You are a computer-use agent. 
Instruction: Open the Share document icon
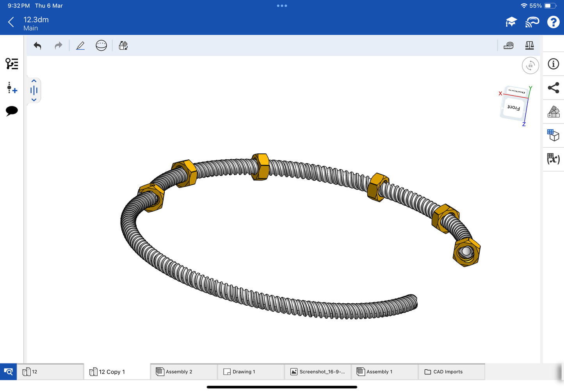click(553, 88)
